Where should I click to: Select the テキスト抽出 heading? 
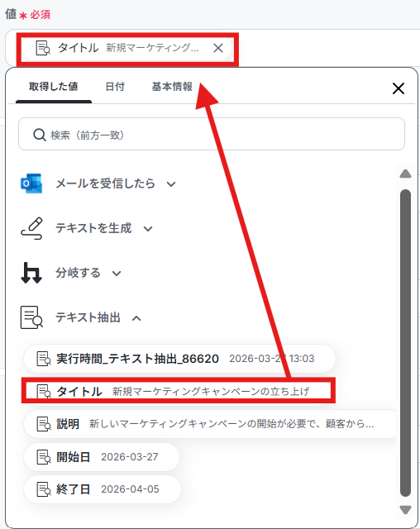(x=88, y=317)
